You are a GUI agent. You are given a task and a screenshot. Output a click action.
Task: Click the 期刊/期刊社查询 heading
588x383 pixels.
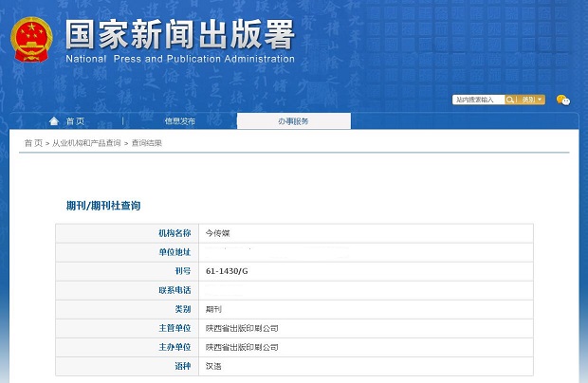(103, 206)
